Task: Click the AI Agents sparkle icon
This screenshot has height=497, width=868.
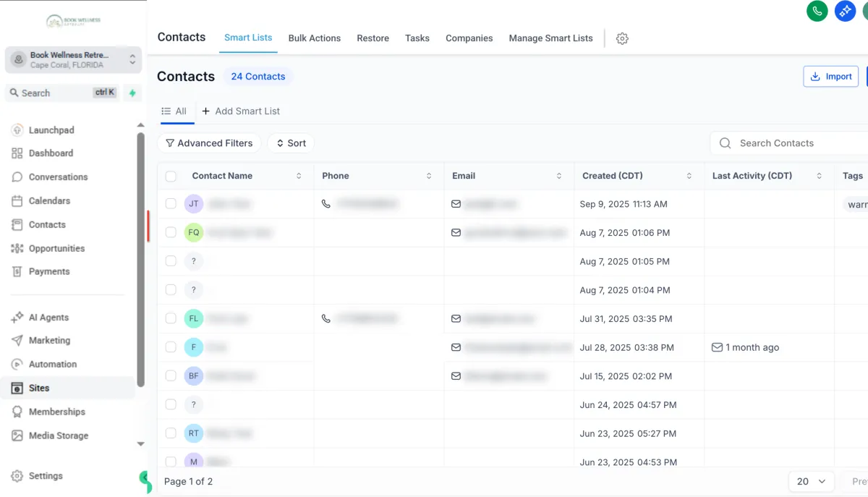Action: coord(17,318)
